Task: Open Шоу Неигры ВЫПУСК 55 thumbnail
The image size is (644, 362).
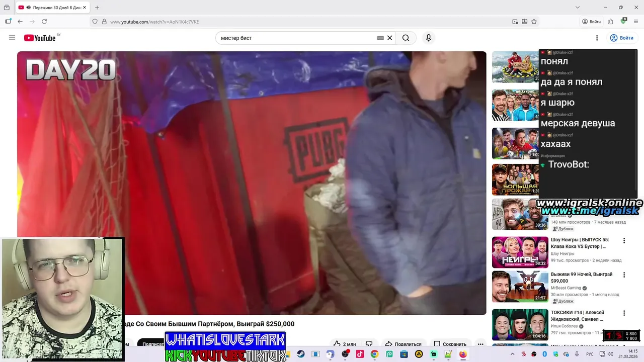Action: (x=520, y=252)
